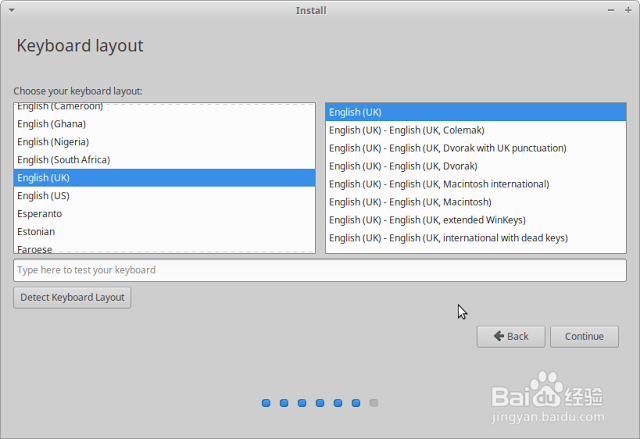Click the keyboard test input field
The height and width of the screenshot is (439, 640).
[320, 270]
